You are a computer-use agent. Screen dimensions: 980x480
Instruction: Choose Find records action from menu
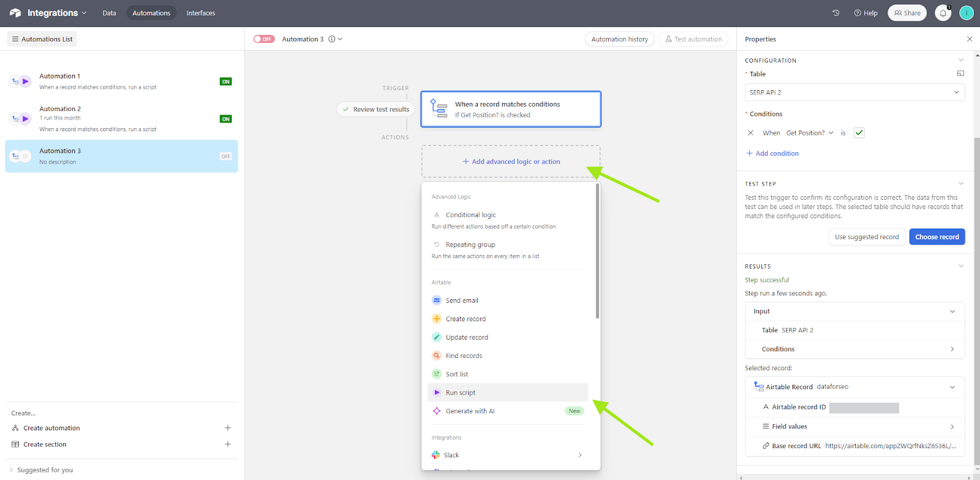click(508, 356)
